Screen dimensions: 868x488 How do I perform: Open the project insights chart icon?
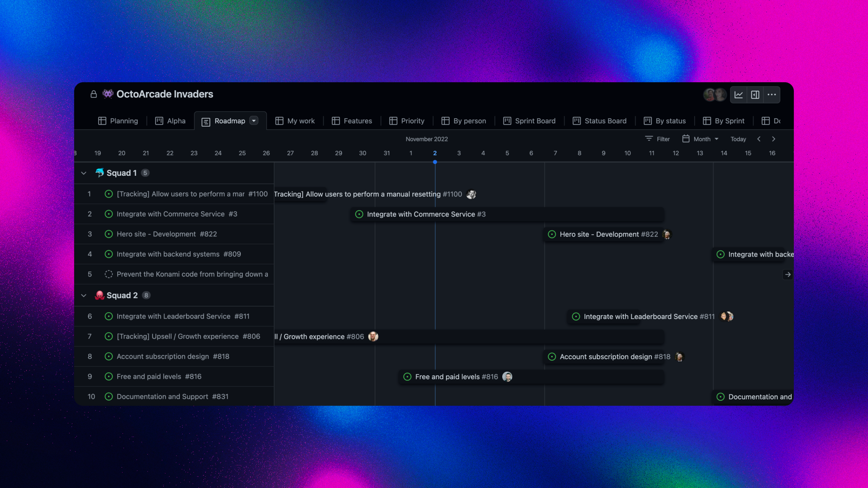tap(738, 94)
